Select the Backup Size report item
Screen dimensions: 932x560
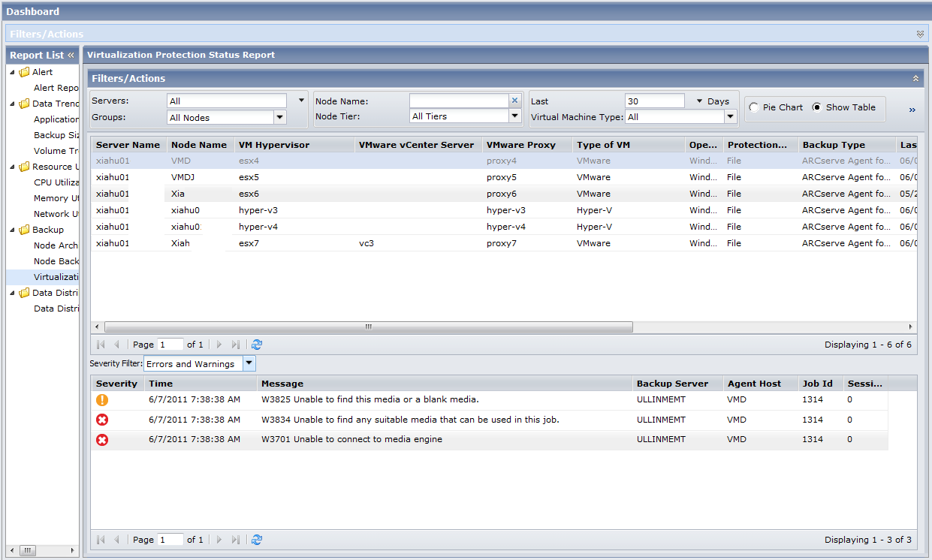tap(56, 135)
